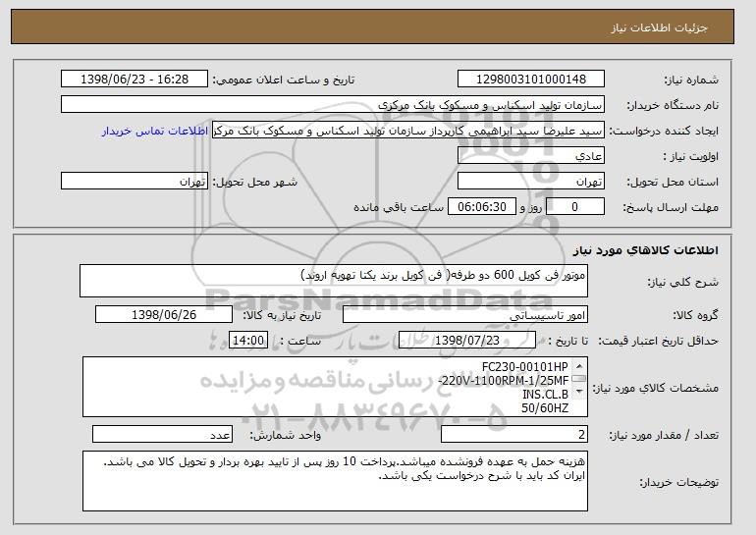
Task: Click the unit of measure field عدد
Action: [162, 434]
